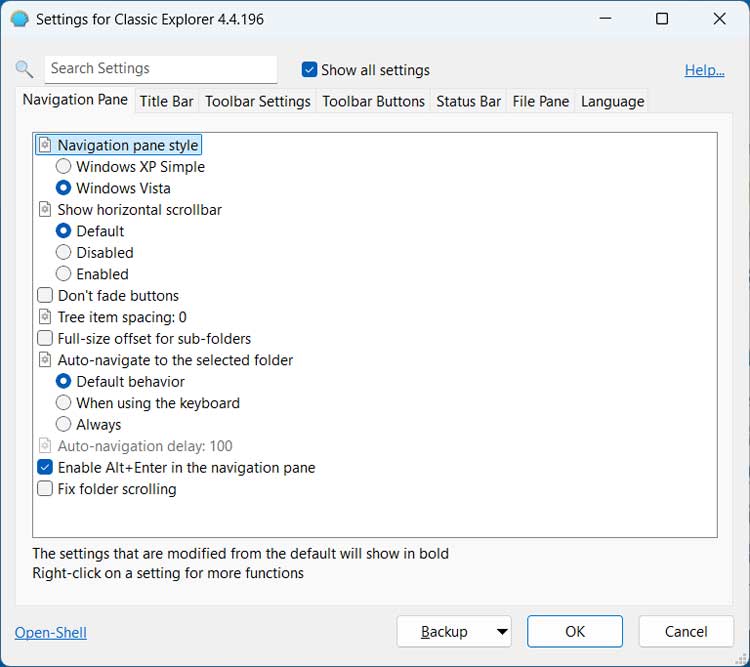Viewport: 750px width, 667px height.
Task: Confirm with the OK button
Action: click(575, 632)
